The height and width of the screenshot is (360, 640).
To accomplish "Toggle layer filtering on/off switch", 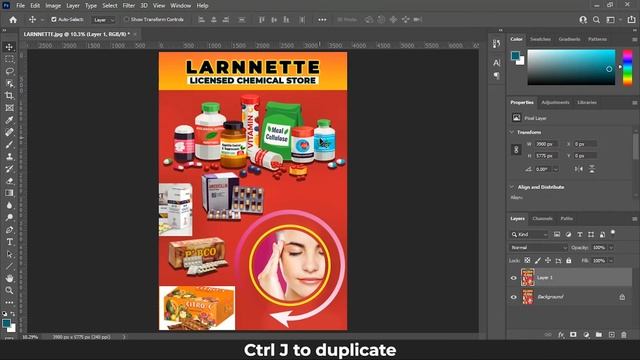I will (613, 233).
